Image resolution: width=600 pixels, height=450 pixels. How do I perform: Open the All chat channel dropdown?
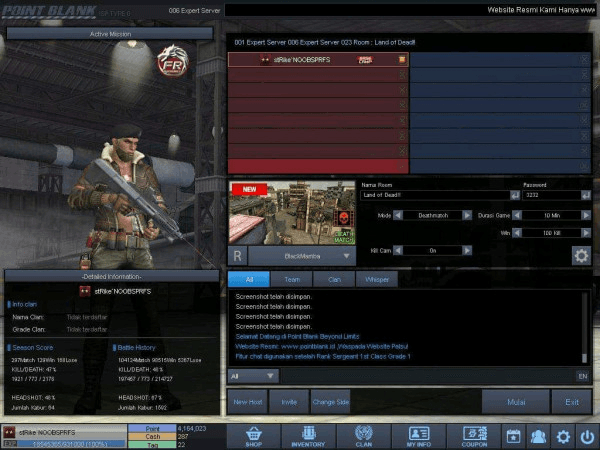[x=252, y=376]
